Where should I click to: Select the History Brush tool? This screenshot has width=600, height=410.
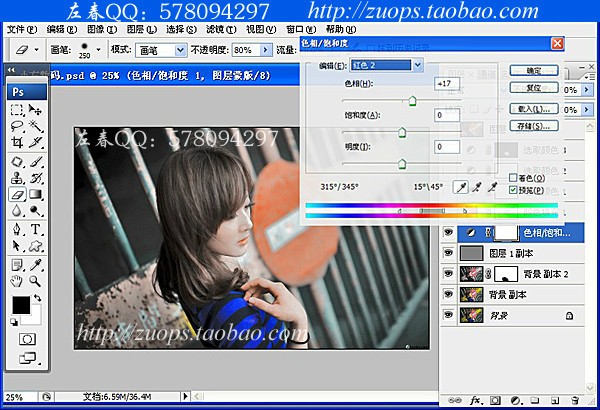click(36, 178)
